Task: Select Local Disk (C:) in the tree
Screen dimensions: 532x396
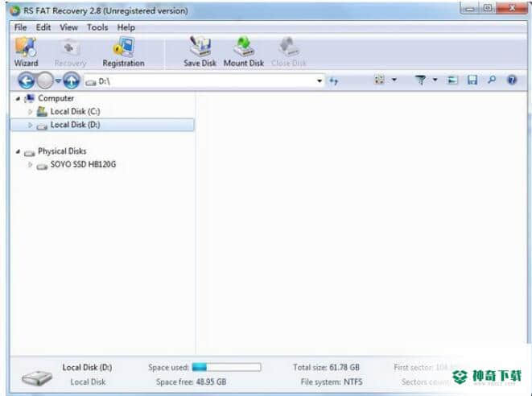Action: (75, 112)
